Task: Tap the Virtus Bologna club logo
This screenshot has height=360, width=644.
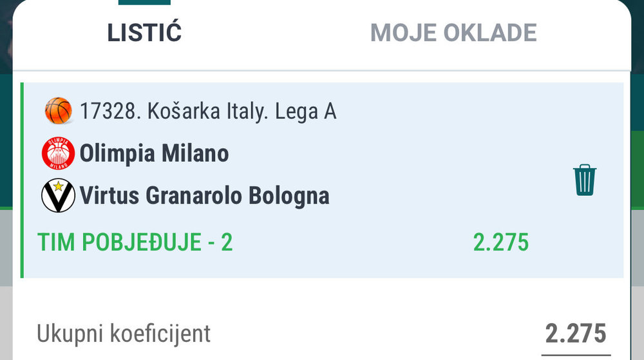Action: tap(58, 195)
